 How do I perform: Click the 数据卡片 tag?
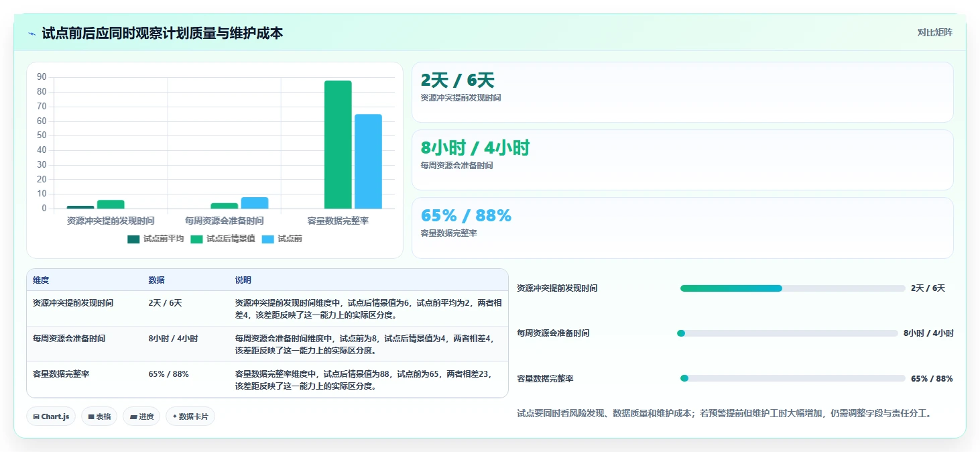(190, 416)
